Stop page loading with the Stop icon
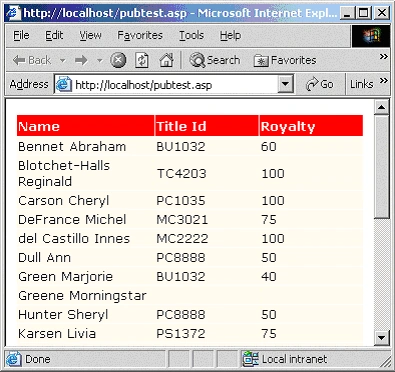 pyautogui.click(x=118, y=60)
